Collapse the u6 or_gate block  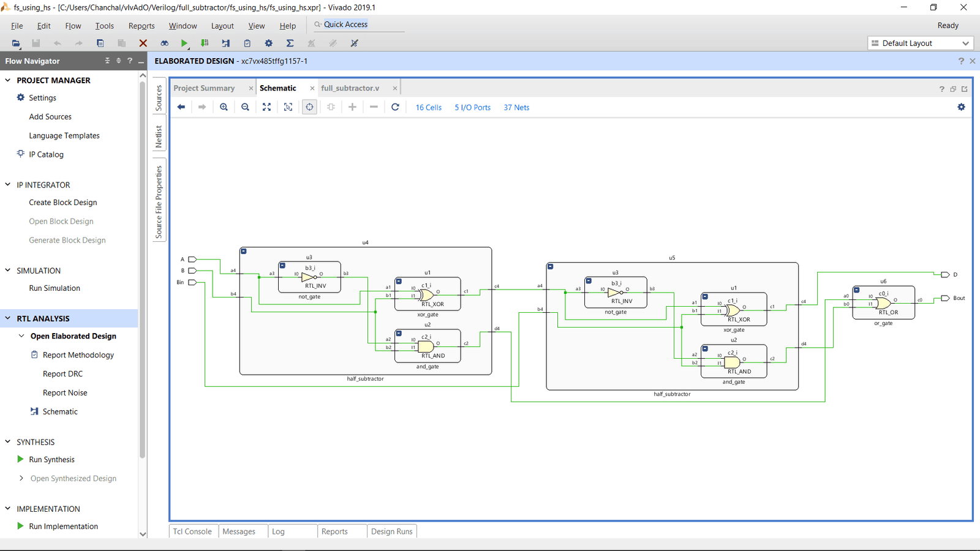[857, 290]
